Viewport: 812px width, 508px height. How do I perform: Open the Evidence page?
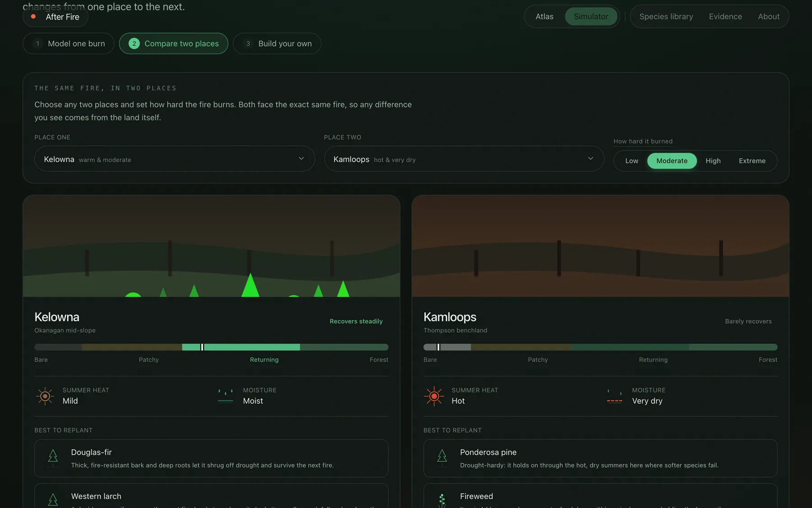(725, 16)
